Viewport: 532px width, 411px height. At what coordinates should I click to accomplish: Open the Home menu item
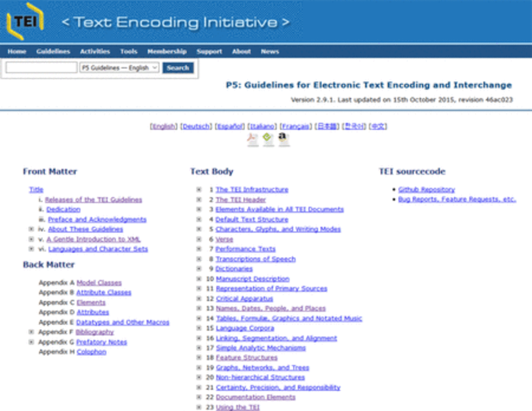click(17, 51)
